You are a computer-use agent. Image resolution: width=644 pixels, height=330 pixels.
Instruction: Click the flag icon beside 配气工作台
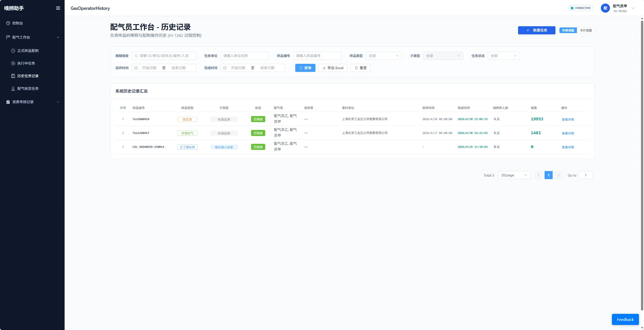(x=8, y=37)
